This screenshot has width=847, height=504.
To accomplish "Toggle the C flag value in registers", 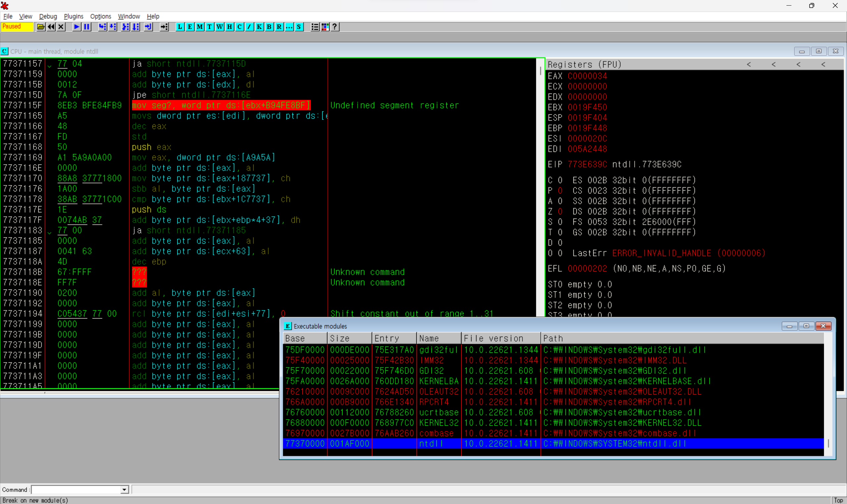I will tap(560, 180).
